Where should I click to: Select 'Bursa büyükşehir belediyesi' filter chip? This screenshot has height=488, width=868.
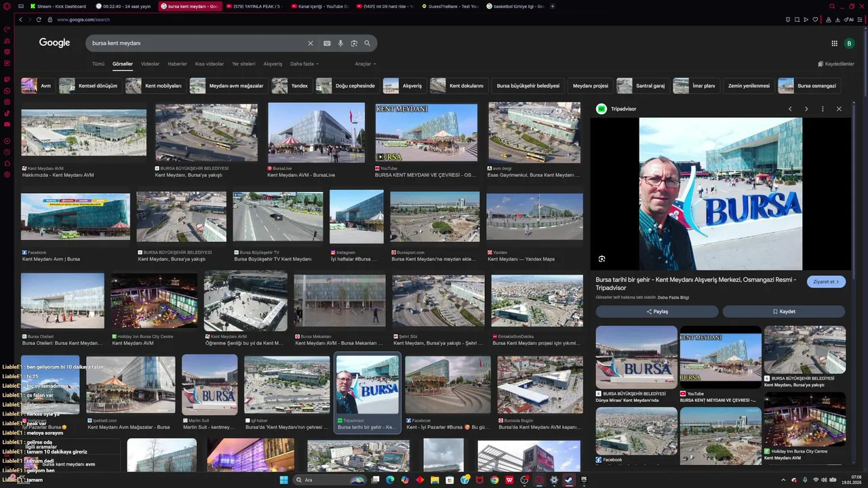pos(528,86)
